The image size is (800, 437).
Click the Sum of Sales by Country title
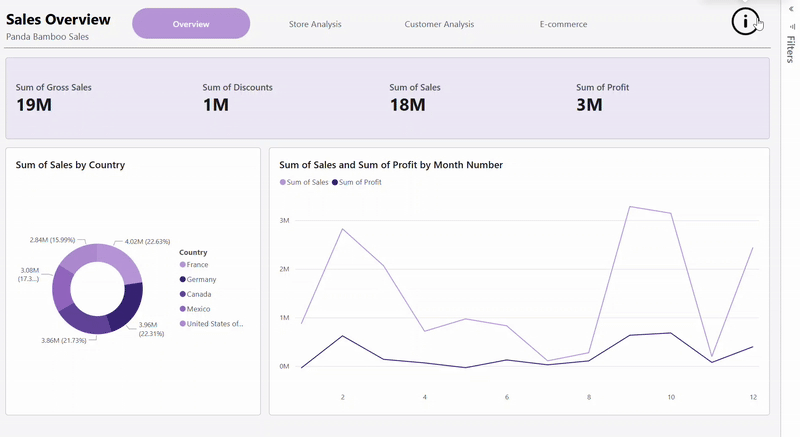point(70,165)
